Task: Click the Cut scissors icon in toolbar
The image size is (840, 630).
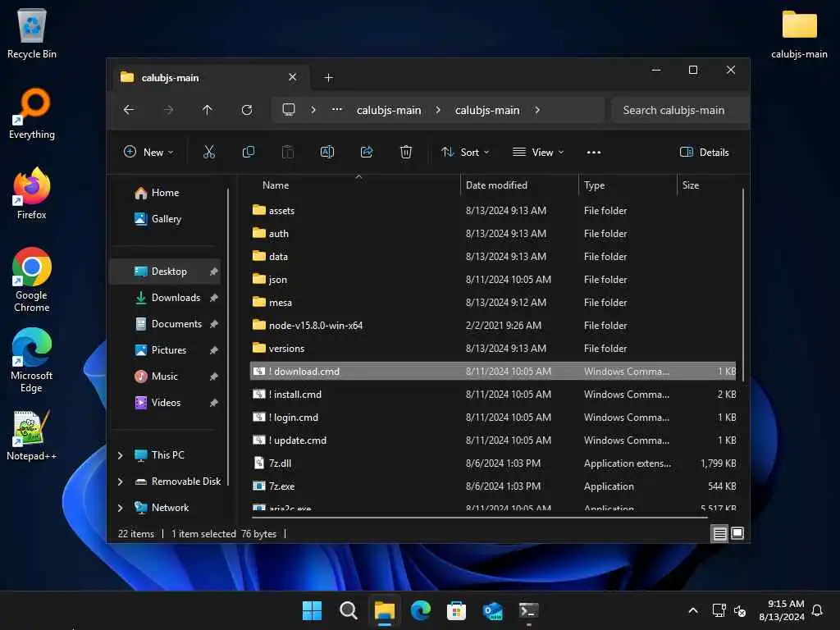Action: pyautogui.click(x=209, y=152)
